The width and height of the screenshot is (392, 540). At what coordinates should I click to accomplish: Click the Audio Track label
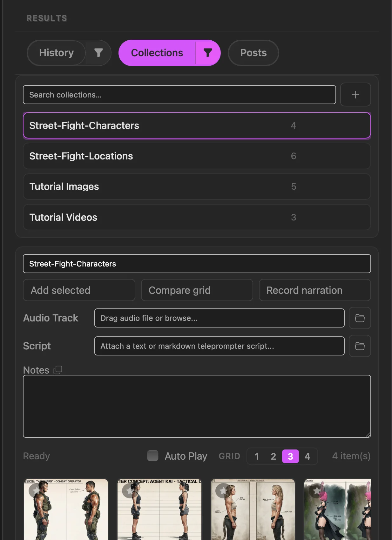click(x=51, y=318)
